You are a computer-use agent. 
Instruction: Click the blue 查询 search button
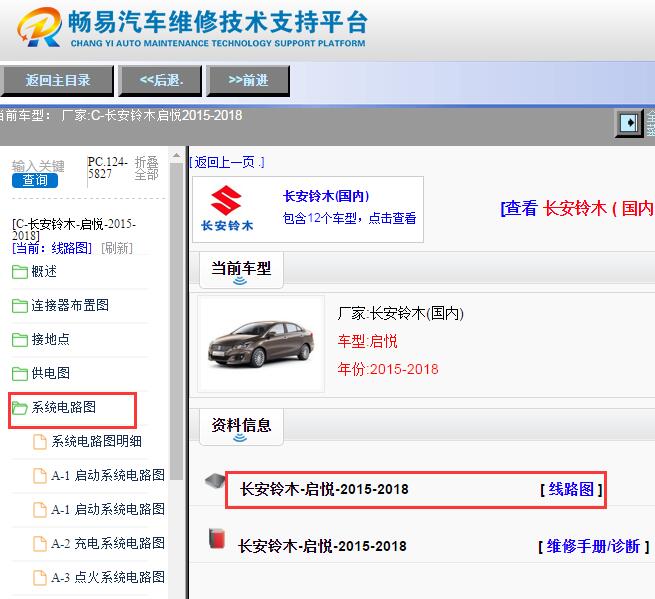tap(35, 180)
